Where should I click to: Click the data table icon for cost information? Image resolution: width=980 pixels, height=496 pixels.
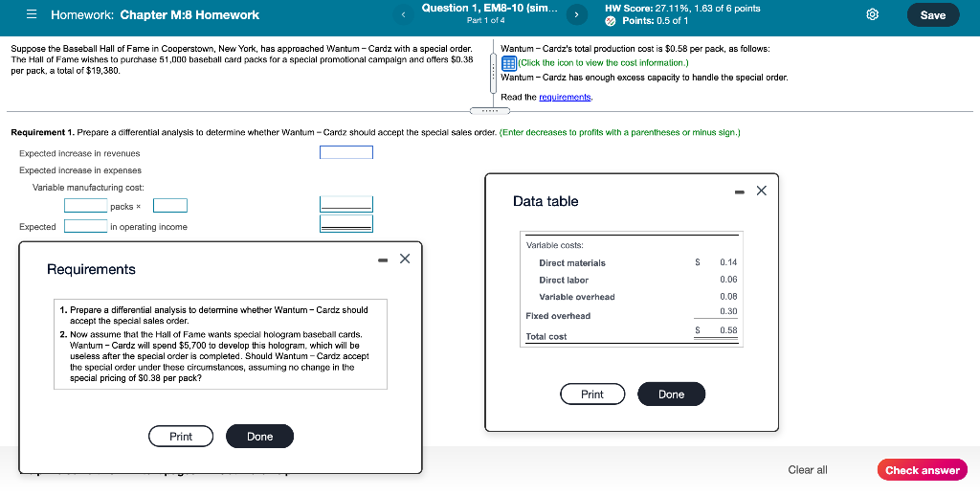tap(509, 62)
